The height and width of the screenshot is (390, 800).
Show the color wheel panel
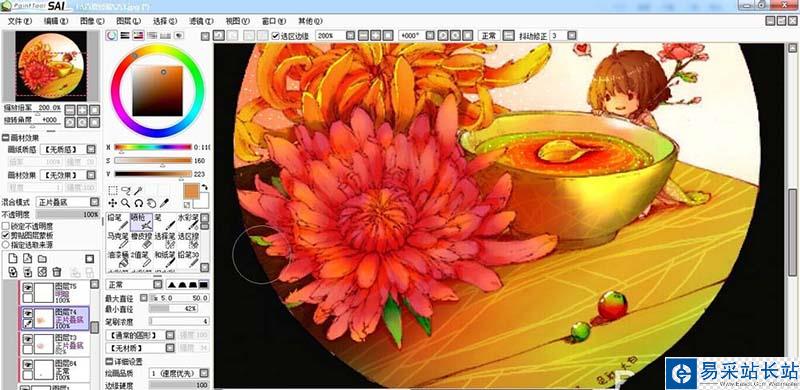112,35
